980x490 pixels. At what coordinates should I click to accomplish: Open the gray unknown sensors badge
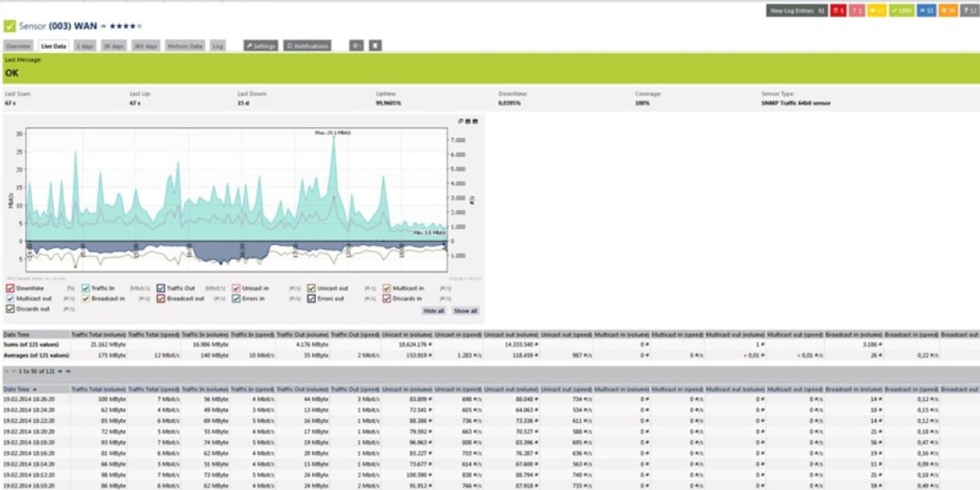(x=969, y=11)
